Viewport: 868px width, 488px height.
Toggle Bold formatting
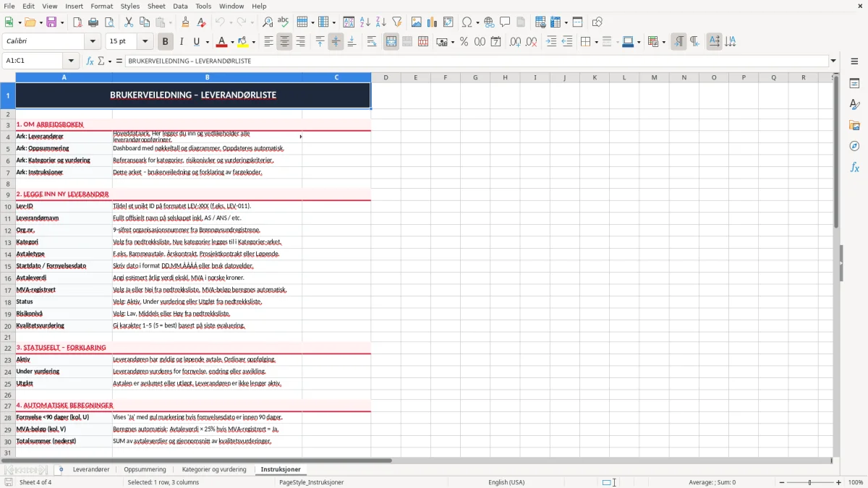click(x=166, y=42)
